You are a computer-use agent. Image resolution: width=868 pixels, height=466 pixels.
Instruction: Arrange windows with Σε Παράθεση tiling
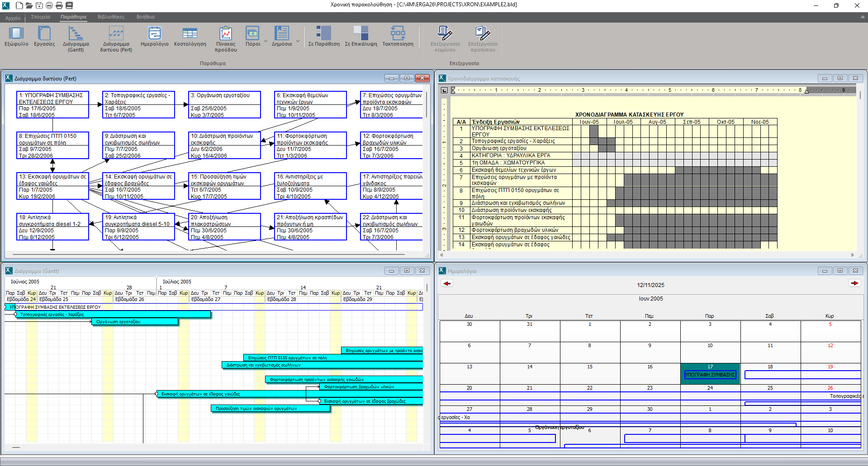[323, 36]
